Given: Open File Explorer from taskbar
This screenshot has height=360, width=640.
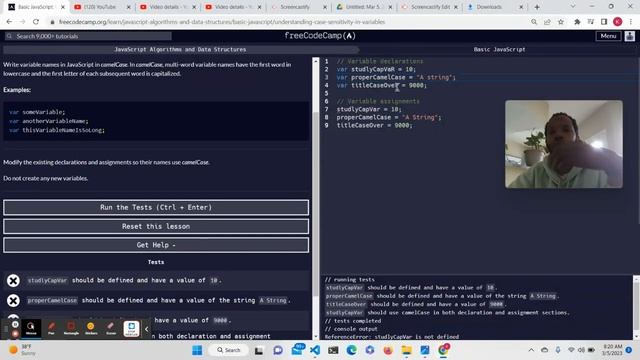Looking at the screenshot, I should [x=407, y=350].
